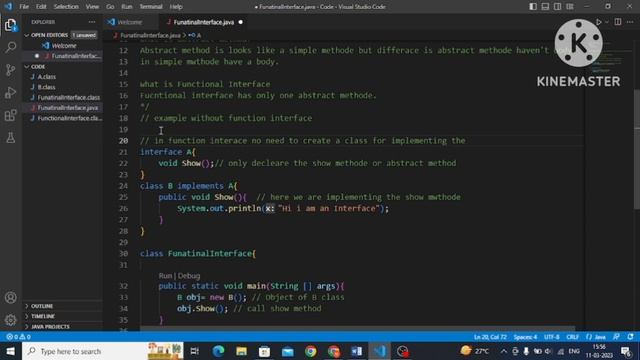Toggle the bottom panel layout
Viewport: 640px width, 360px height.
pos(545,7)
